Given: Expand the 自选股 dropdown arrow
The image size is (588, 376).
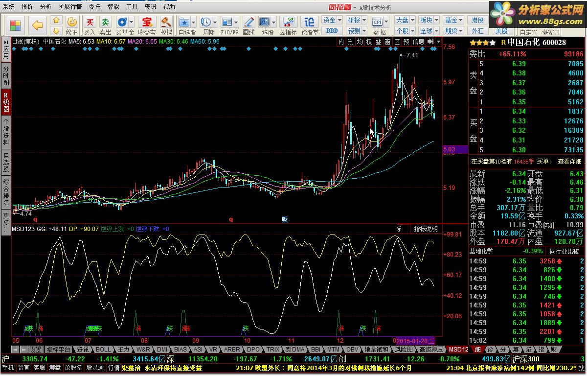Looking at the screenshot, I should pyautogui.click(x=194, y=22).
